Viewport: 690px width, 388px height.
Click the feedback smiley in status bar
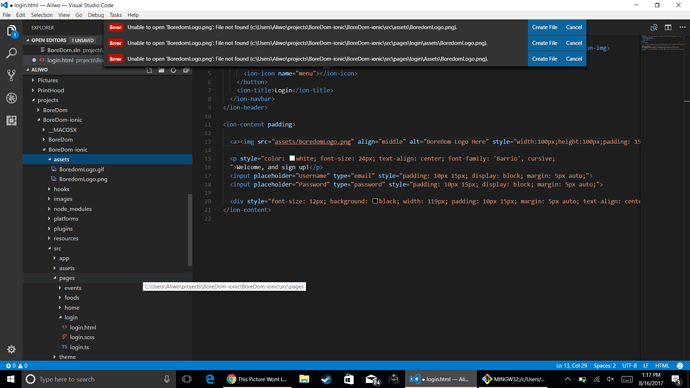680,366
